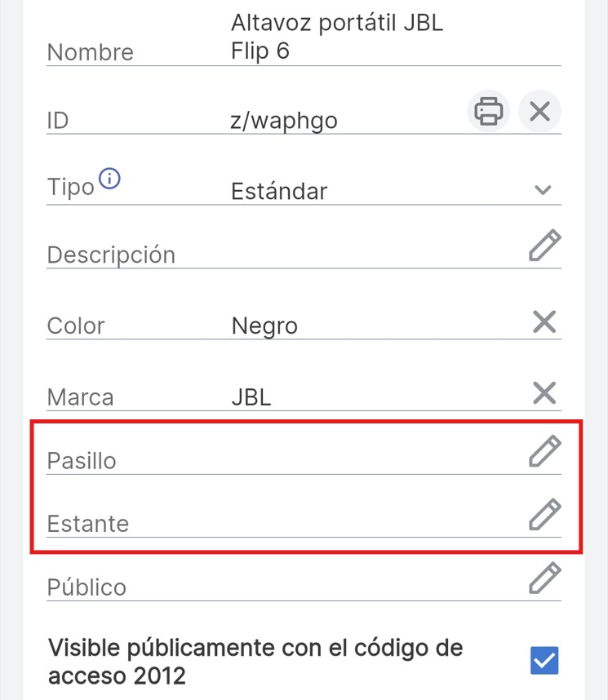Remove the Color value Negro
The image size is (608, 700).
[x=544, y=322]
